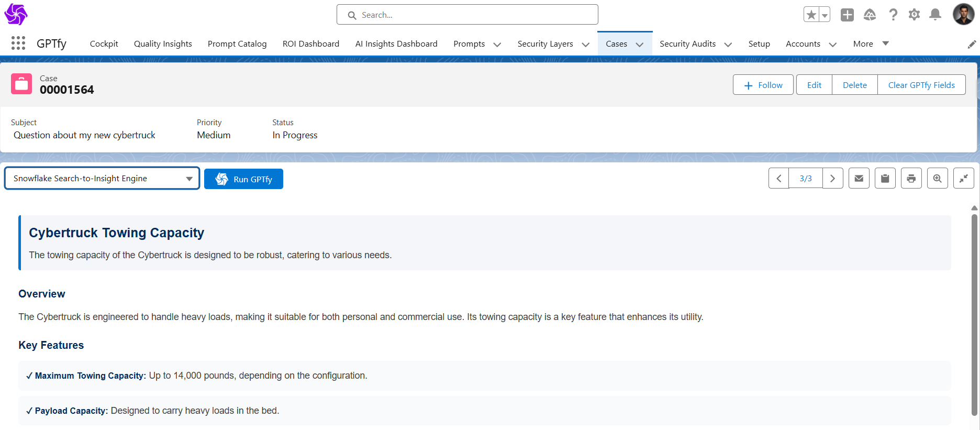Open the Quality Insights tab

pyautogui.click(x=163, y=44)
